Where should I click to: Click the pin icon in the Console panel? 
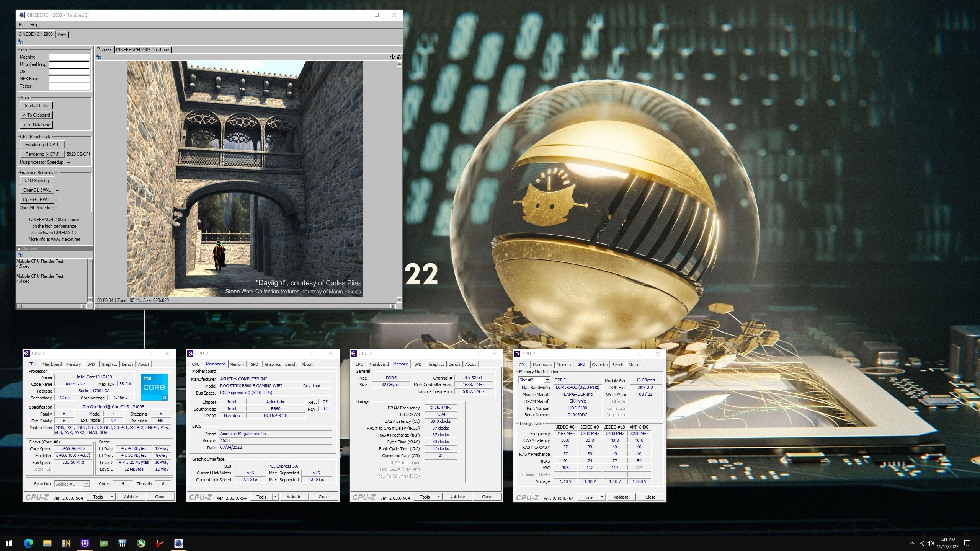(21, 255)
